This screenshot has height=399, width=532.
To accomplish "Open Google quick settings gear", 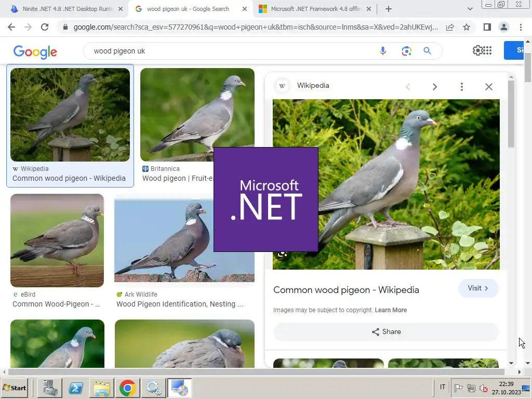I will point(477,50).
